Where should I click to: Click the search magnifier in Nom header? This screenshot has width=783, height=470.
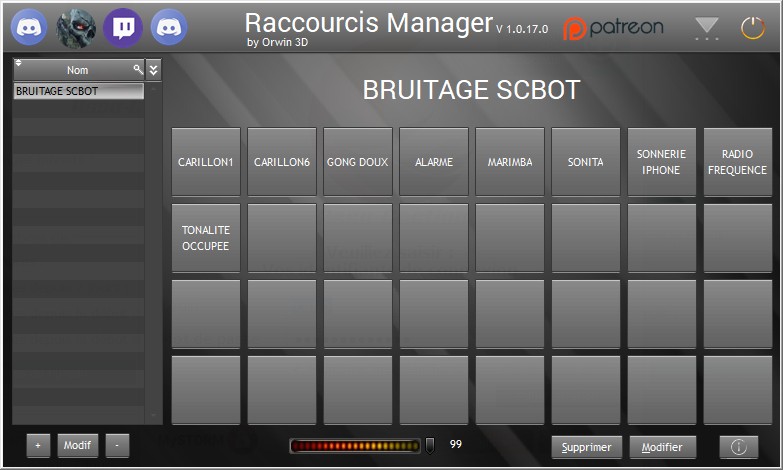pyautogui.click(x=138, y=69)
